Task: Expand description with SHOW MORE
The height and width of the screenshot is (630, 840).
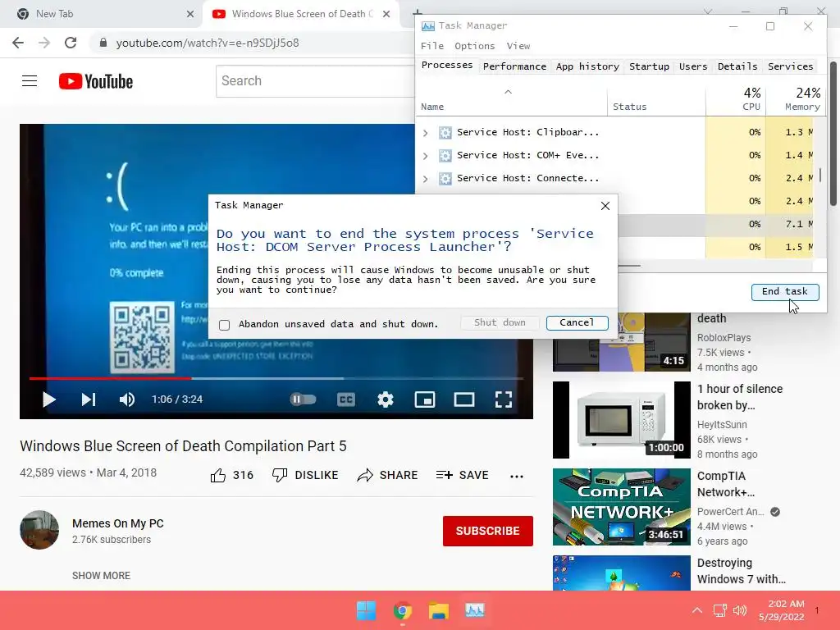Action: pyautogui.click(x=101, y=575)
